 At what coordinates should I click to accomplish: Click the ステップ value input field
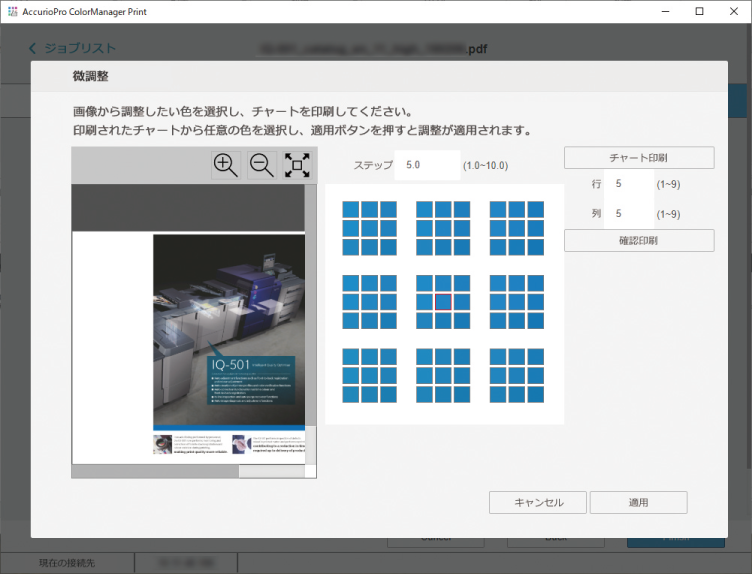coord(427,164)
